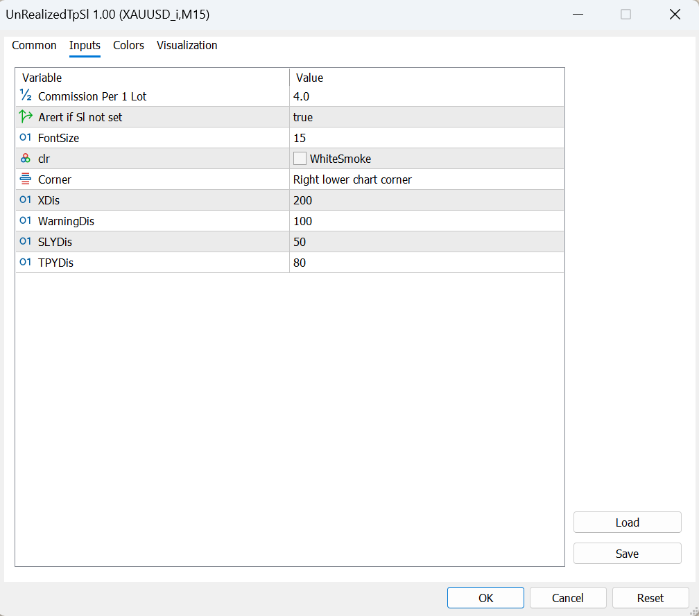The width and height of the screenshot is (699, 616).
Task: Click the color circles icon beside clr
Action: tap(26, 158)
